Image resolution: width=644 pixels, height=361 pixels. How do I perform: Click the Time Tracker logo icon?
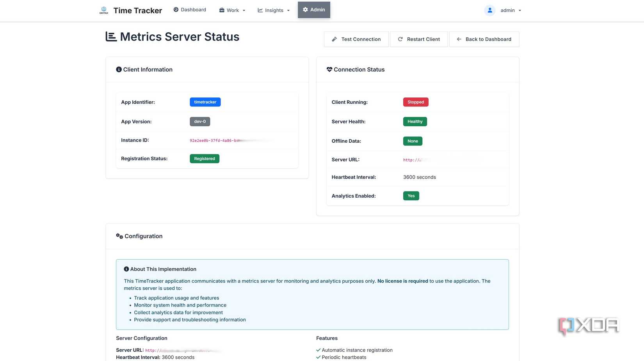tap(103, 10)
